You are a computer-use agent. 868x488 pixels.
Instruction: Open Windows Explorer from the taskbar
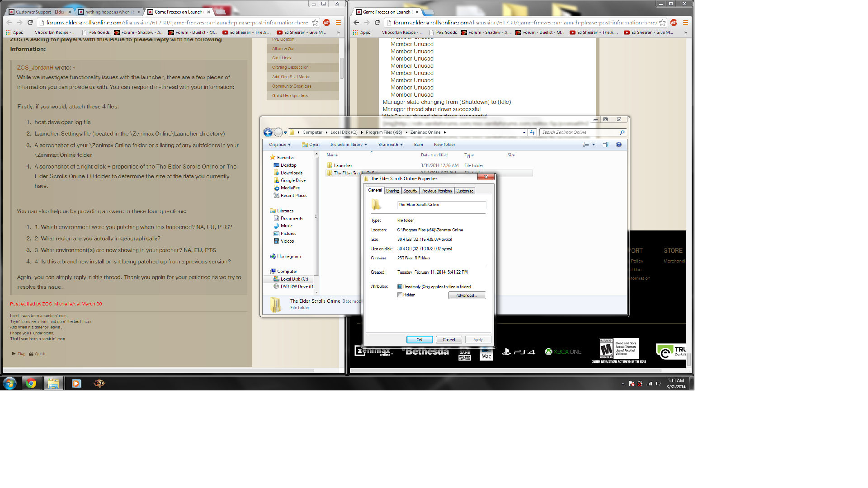click(x=53, y=384)
